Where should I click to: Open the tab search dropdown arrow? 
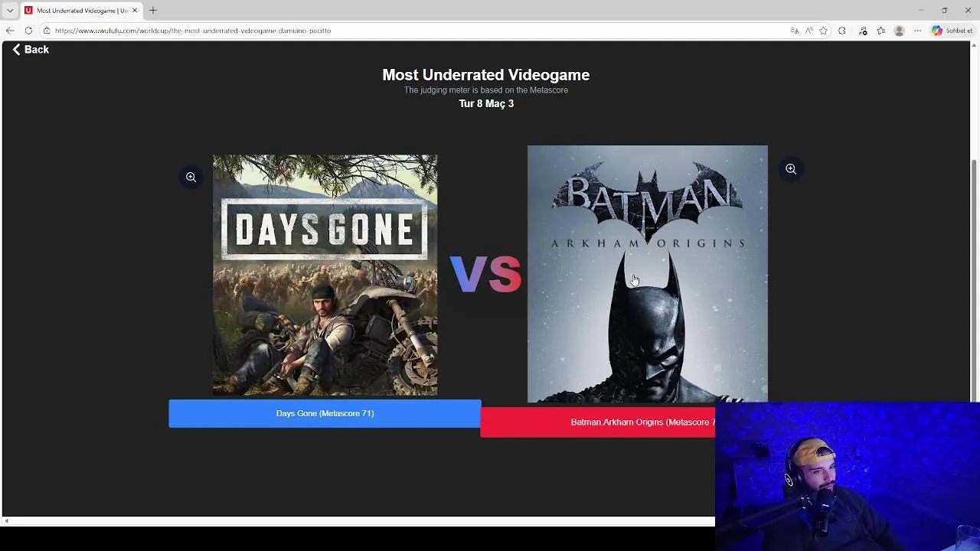(x=10, y=10)
